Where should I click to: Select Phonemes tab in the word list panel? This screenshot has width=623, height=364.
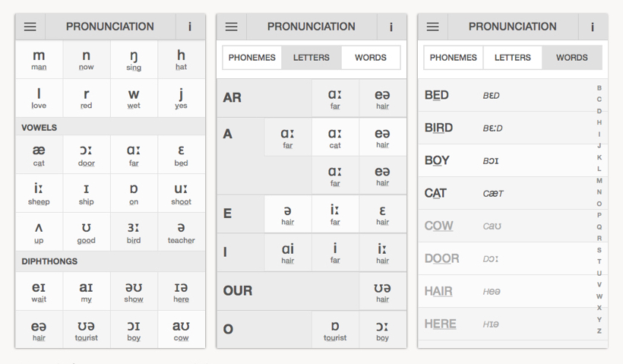454,58
